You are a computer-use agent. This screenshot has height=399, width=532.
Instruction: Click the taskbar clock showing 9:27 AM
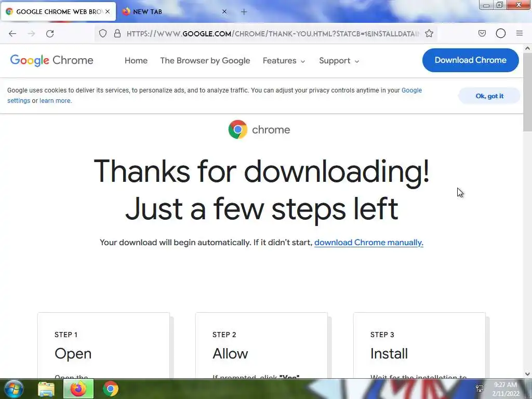(506, 389)
